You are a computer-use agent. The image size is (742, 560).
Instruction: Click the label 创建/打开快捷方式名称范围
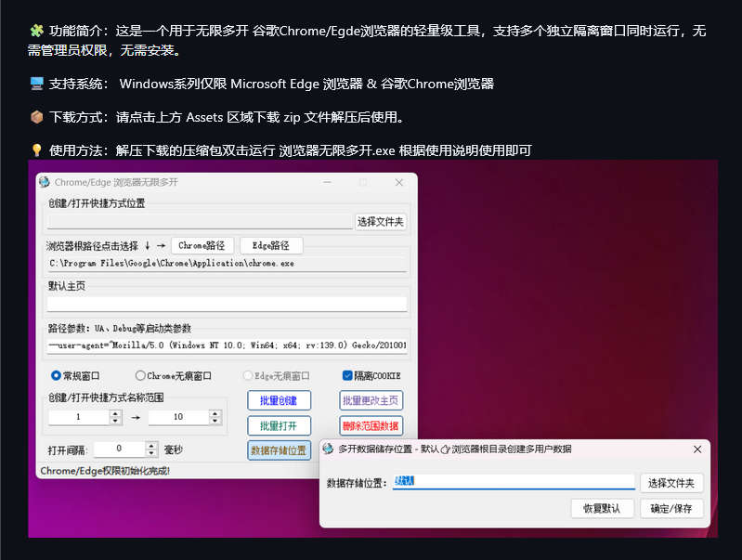(106, 397)
